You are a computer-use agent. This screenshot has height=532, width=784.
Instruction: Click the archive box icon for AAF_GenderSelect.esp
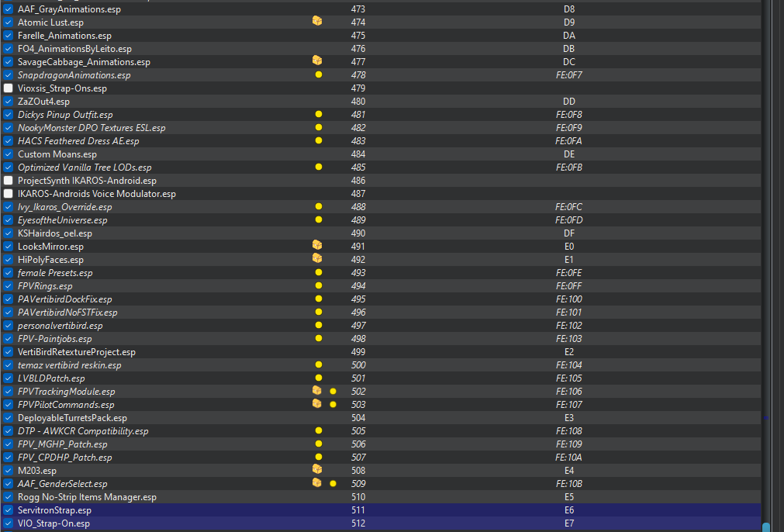[x=317, y=482]
